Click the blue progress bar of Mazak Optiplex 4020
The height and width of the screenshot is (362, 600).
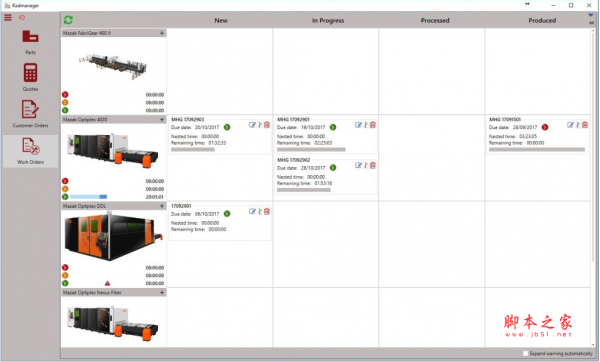[x=88, y=197]
